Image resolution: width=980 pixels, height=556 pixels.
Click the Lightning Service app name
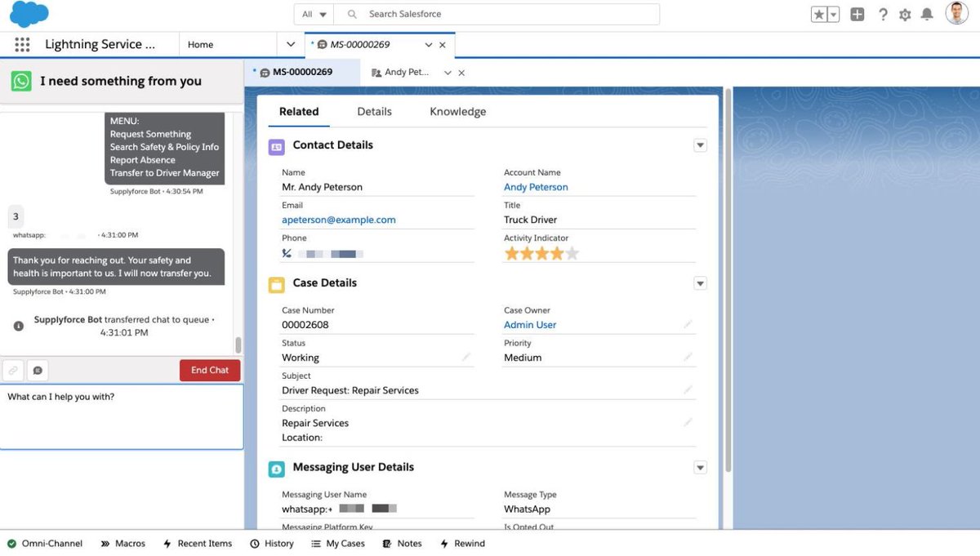coord(100,45)
